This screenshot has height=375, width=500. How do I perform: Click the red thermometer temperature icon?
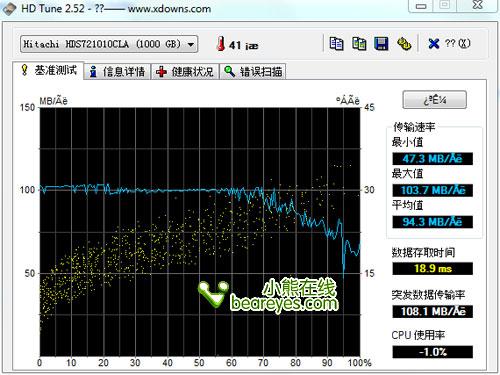point(220,44)
